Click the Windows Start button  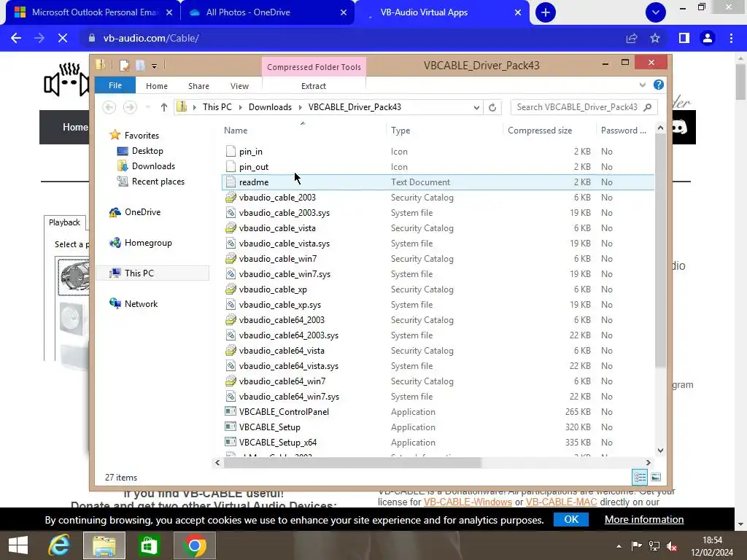(x=18, y=545)
